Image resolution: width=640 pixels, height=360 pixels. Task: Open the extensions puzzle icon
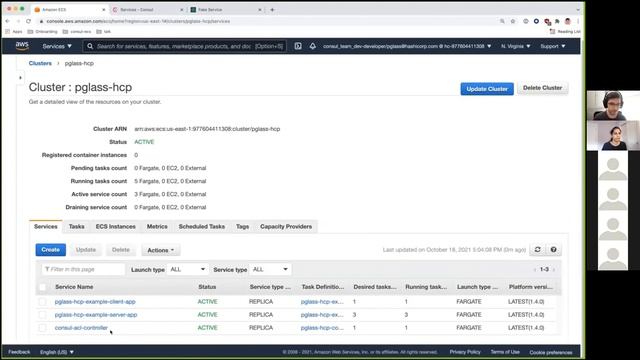pyautogui.click(x=557, y=21)
